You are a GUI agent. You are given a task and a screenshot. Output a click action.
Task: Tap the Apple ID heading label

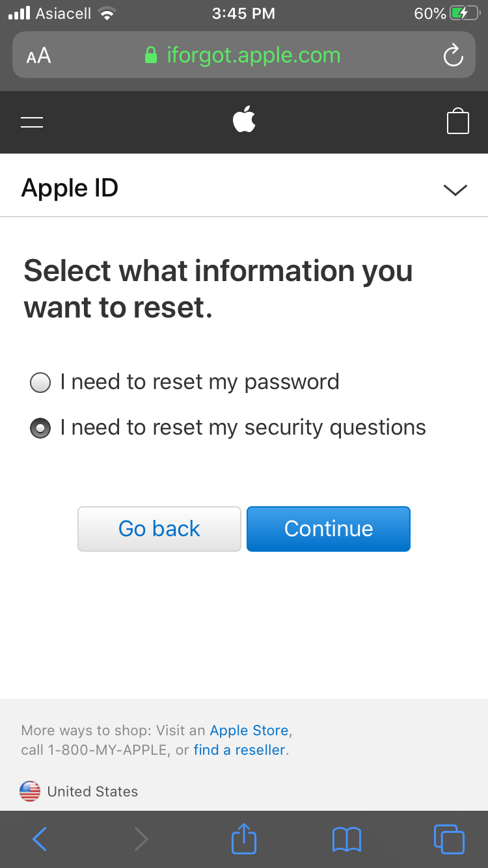point(70,188)
